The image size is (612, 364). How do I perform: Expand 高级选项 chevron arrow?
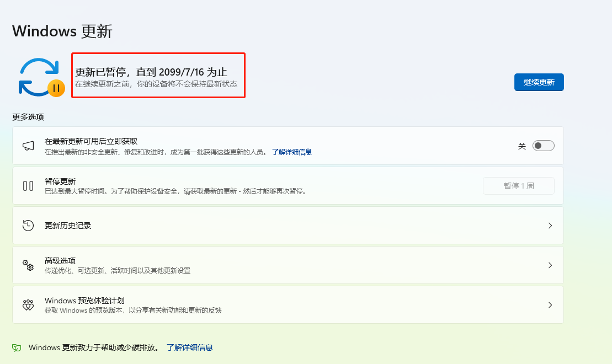pyautogui.click(x=550, y=265)
